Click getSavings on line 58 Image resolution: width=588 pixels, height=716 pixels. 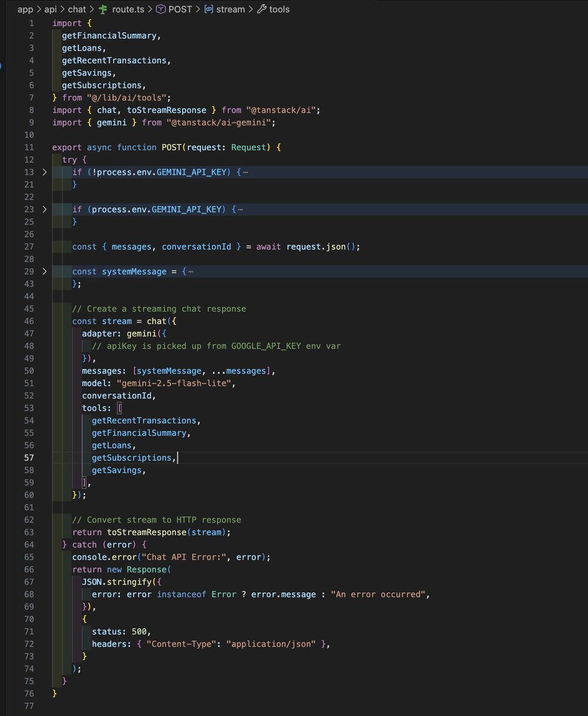(x=116, y=470)
